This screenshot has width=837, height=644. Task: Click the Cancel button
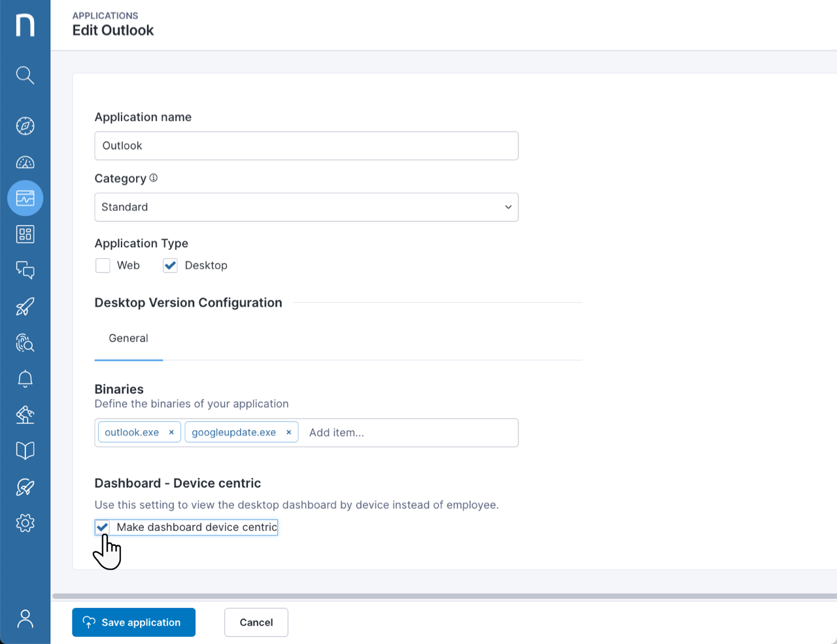256,622
